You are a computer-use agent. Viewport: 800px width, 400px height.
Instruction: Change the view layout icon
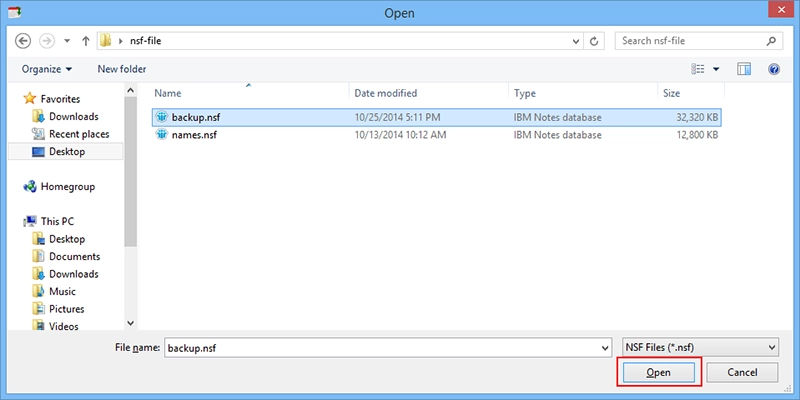point(697,69)
